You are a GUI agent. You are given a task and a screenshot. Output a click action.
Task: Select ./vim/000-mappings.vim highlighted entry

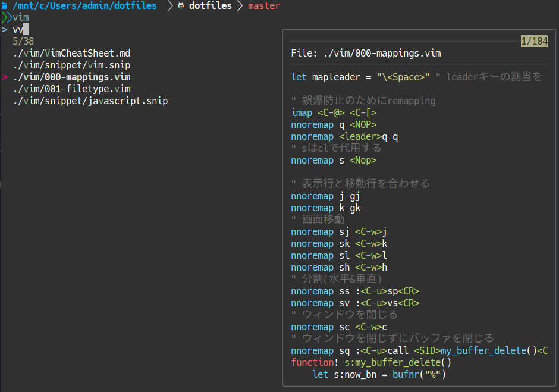tap(71, 77)
